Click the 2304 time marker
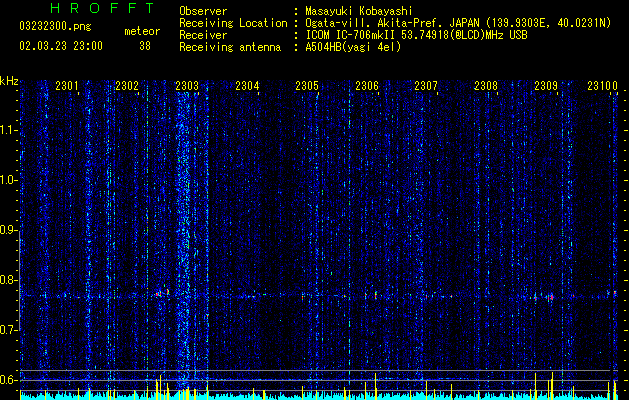 pos(247,85)
